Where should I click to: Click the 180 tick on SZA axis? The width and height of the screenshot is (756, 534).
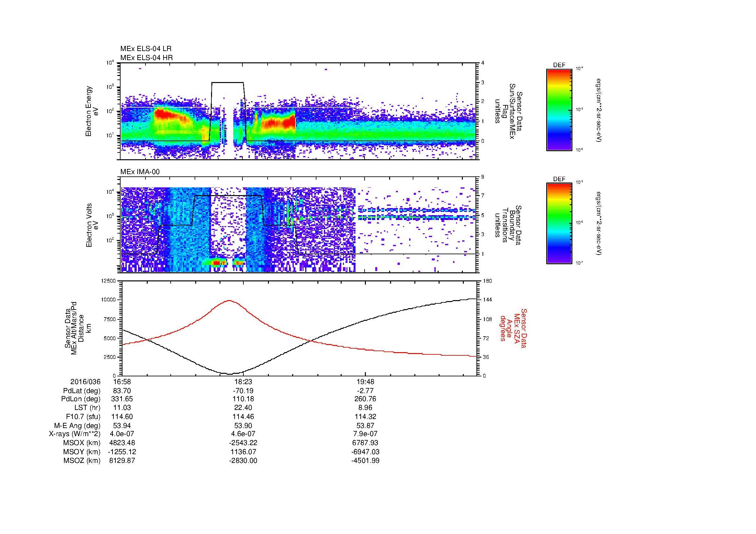pyautogui.click(x=487, y=281)
